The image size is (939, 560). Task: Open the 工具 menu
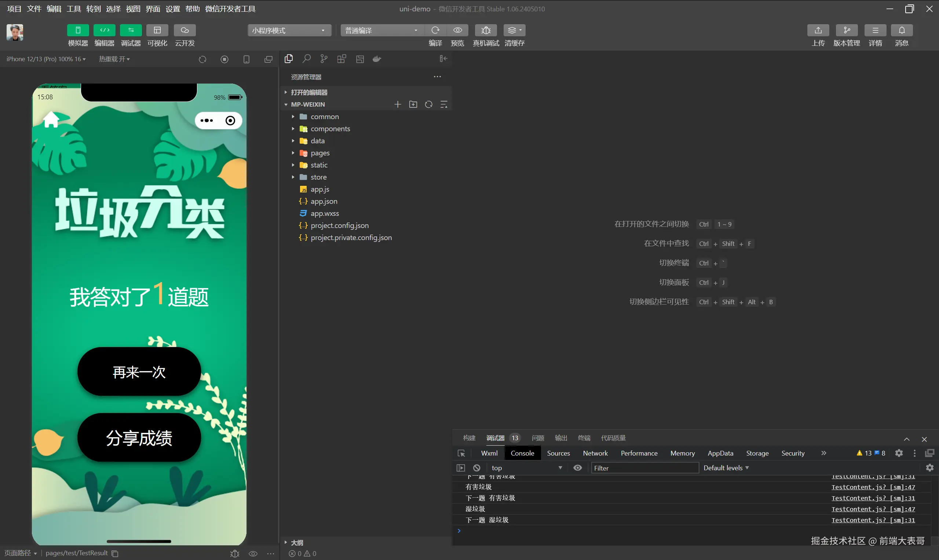point(74,9)
